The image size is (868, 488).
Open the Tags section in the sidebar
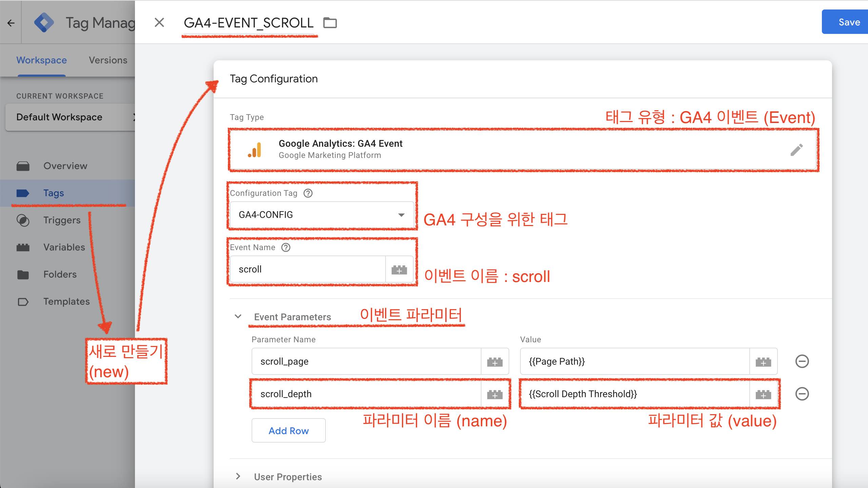pyautogui.click(x=53, y=192)
